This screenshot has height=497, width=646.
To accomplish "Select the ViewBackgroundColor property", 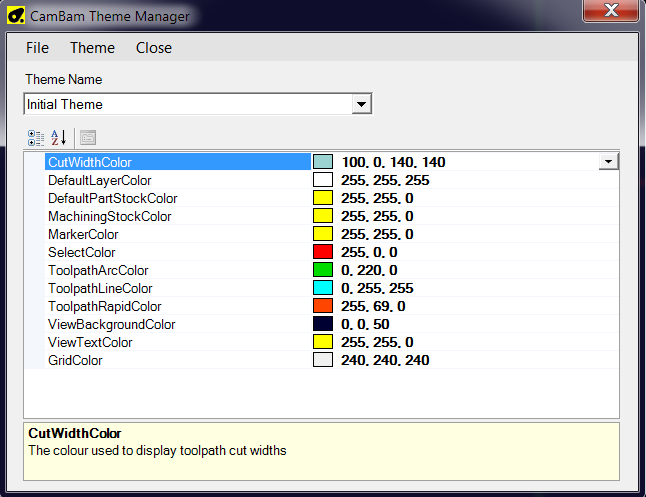I will (112, 324).
